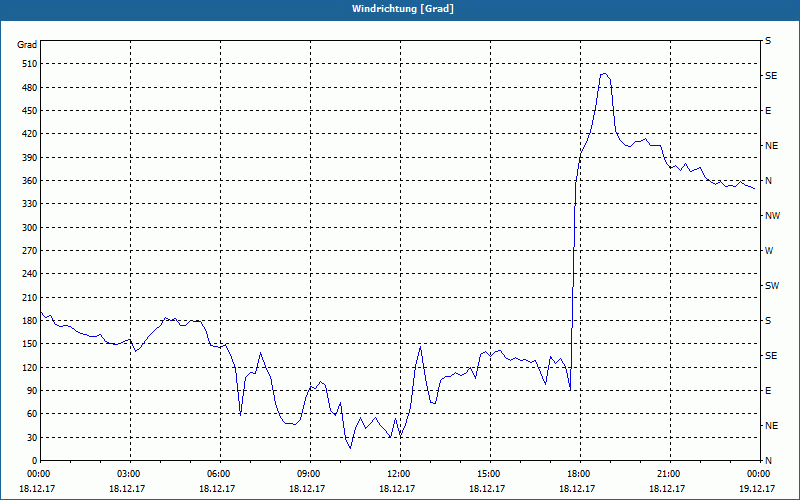The image size is (800, 500).
Task: Click the 510 y-axis value
Action: (30, 64)
